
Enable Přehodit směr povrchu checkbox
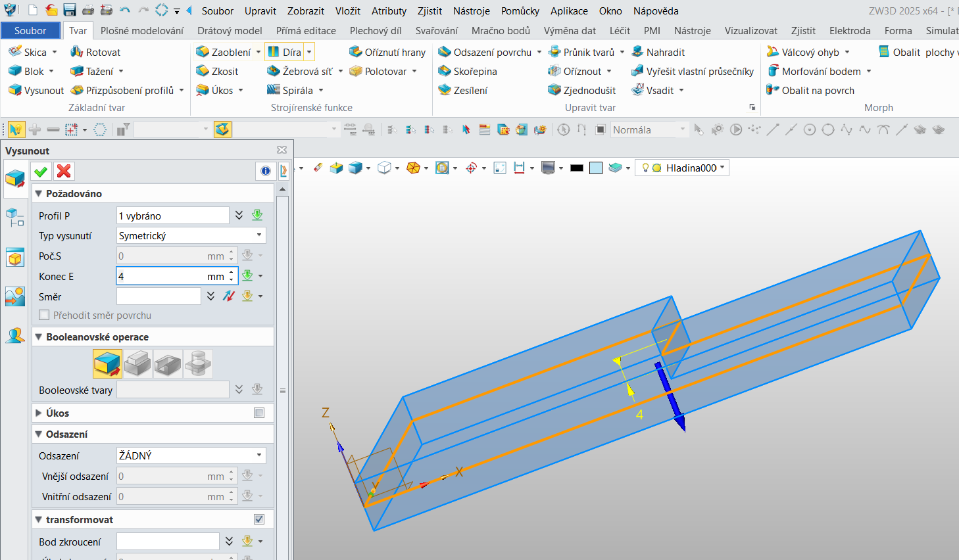click(x=45, y=315)
